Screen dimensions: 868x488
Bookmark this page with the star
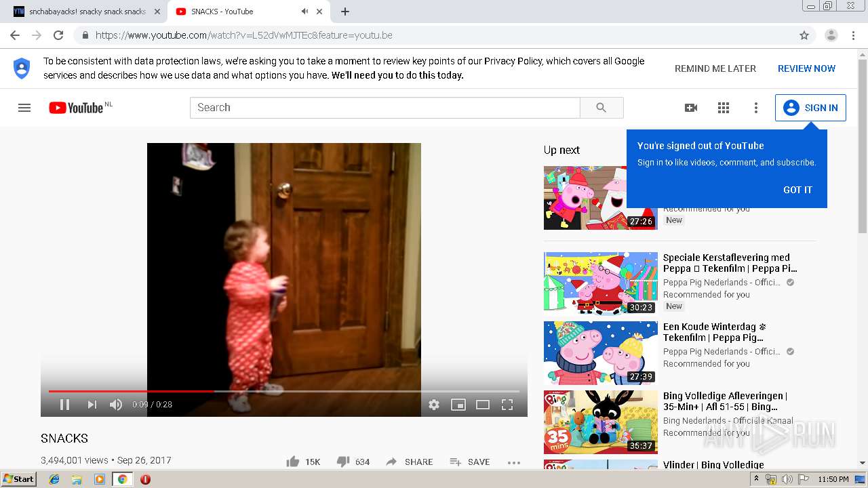tap(804, 35)
